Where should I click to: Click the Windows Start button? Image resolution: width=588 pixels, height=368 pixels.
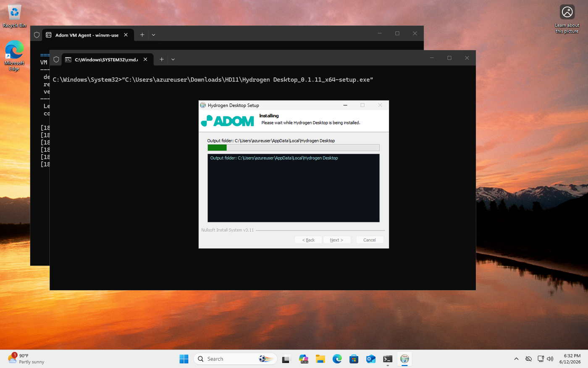(184, 359)
